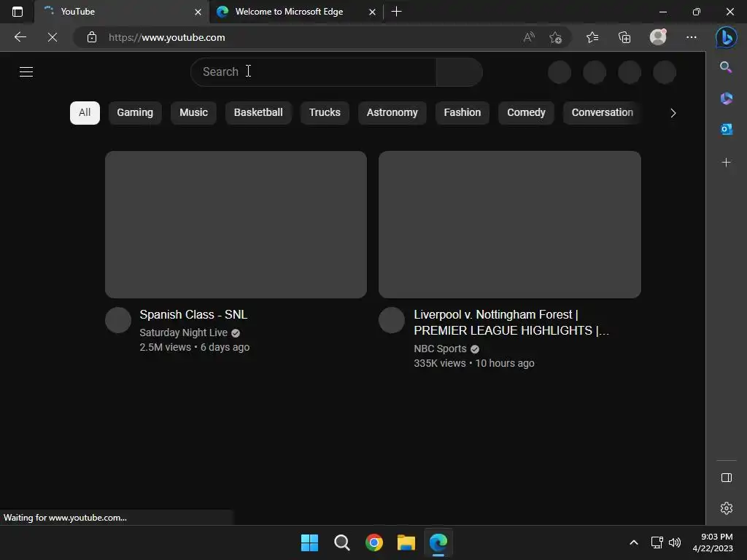Open the taskbar Search magnifier

point(341,542)
